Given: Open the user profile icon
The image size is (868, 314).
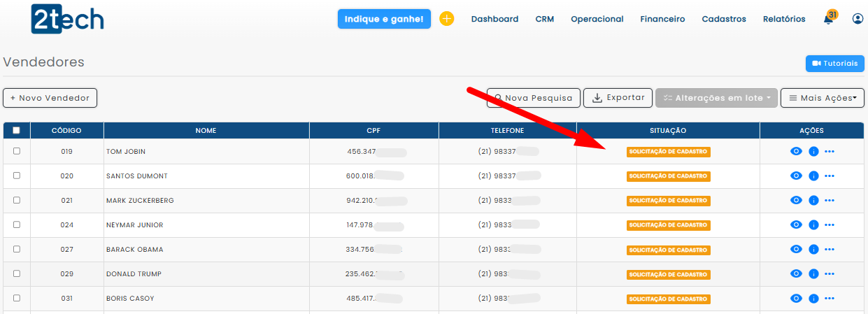Looking at the screenshot, I should (858, 19).
